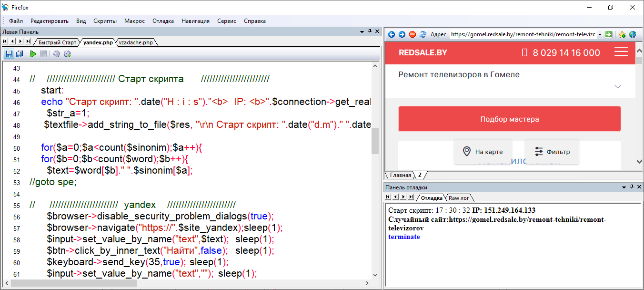Open Левая Панель options dropdown arrow
The image size is (644, 290).
tap(362, 31)
